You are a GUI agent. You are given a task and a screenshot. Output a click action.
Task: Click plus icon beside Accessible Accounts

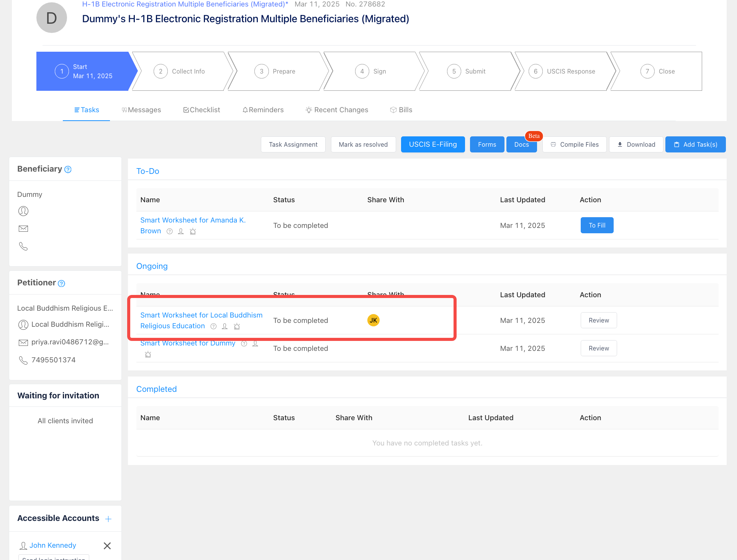(108, 519)
